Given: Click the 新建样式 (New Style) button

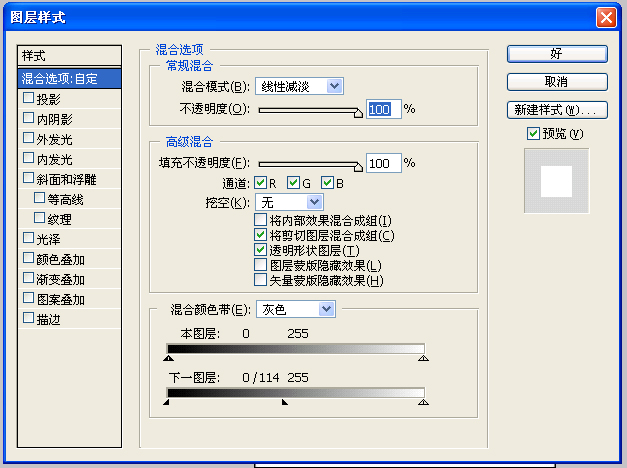Looking at the screenshot, I should (557, 110).
